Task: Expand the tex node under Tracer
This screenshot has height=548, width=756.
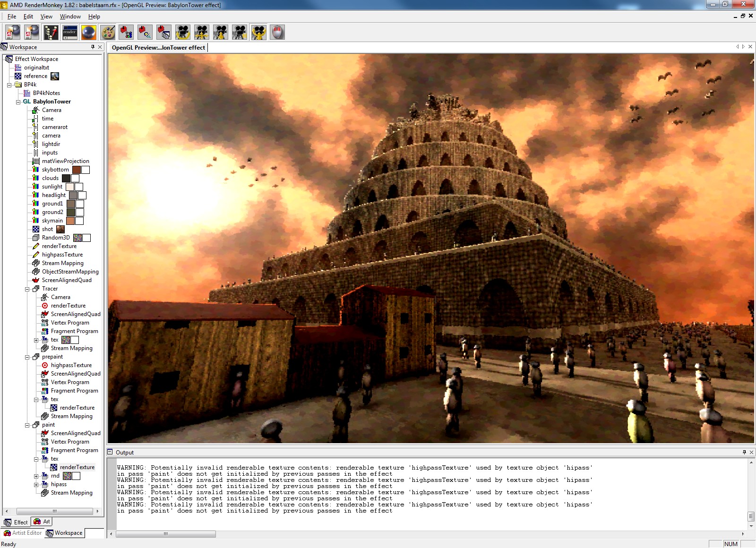Action: (36, 340)
